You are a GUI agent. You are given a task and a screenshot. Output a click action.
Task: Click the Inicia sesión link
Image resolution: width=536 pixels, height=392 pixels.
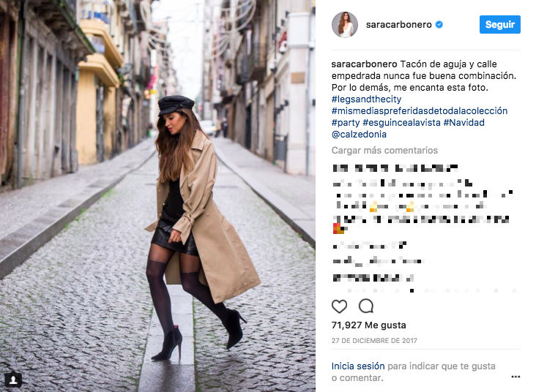(358, 366)
